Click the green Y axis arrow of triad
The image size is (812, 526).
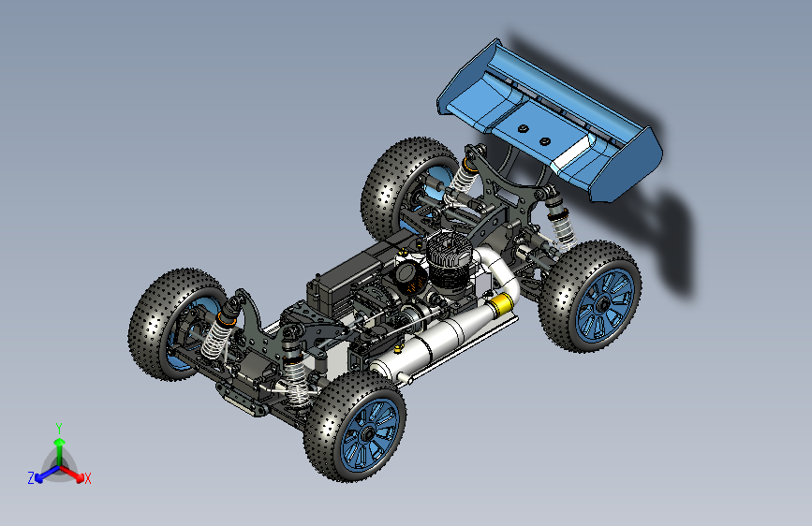pos(60,451)
